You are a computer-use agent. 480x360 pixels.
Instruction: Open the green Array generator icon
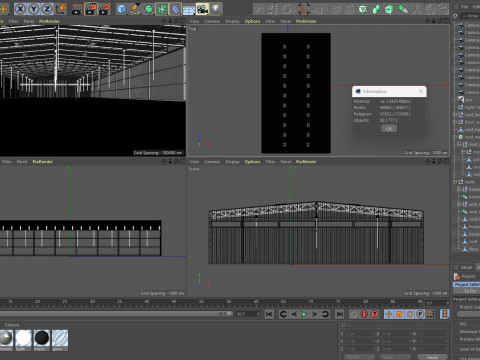tap(162, 9)
